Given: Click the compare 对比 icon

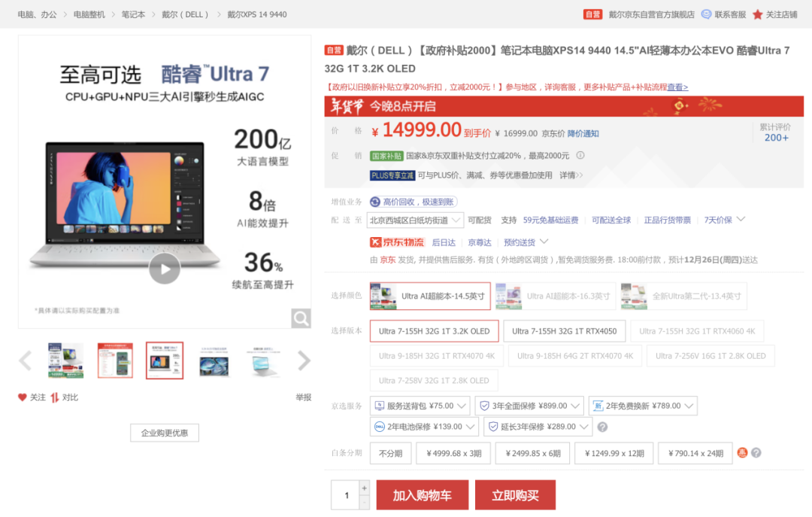Looking at the screenshot, I should (55, 397).
